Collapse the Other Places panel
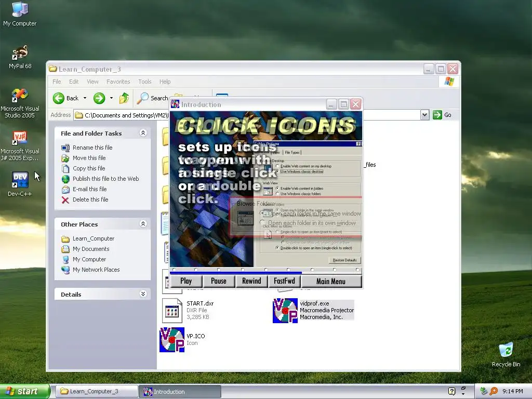The height and width of the screenshot is (399, 532). tap(143, 223)
